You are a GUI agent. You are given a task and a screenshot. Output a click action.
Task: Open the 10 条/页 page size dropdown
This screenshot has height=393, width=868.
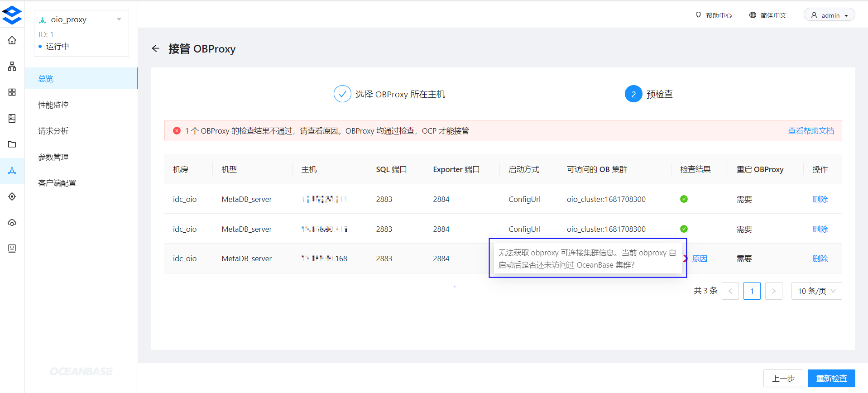coord(816,291)
